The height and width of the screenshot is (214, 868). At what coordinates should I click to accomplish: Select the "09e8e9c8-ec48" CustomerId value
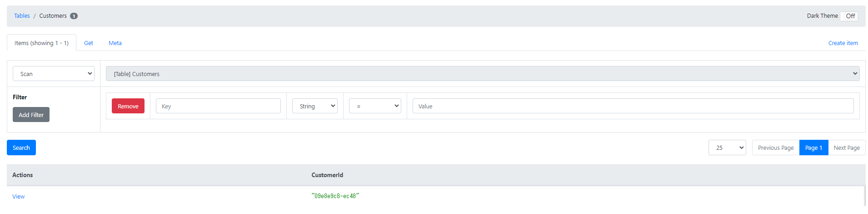(335, 196)
